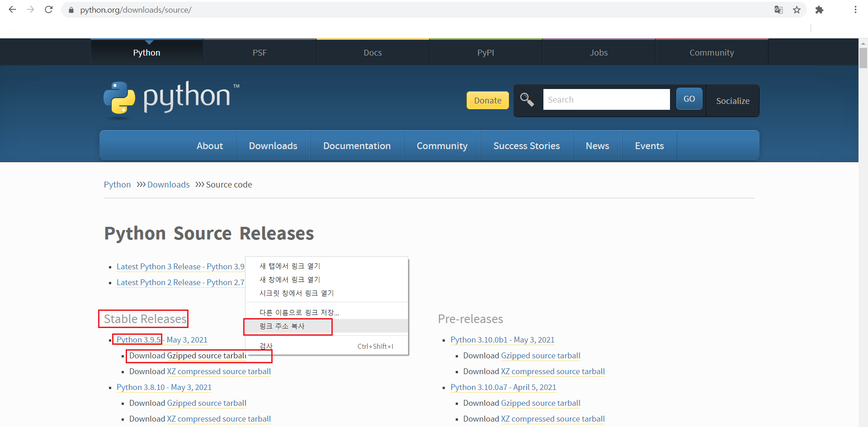Open Chrome's three-dot menu
The height and width of the screenshot is (427, 868).
[855, 9]
